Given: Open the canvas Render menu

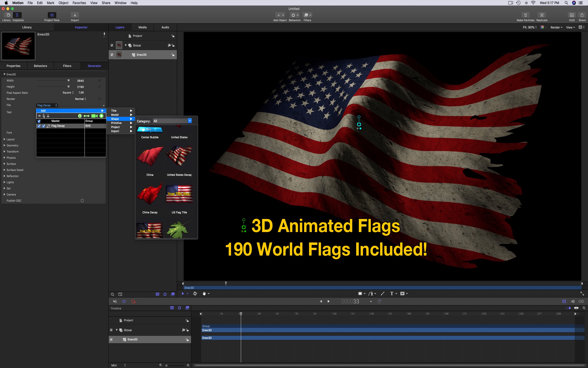Looking at the screenshot, I should pos(556,28).
